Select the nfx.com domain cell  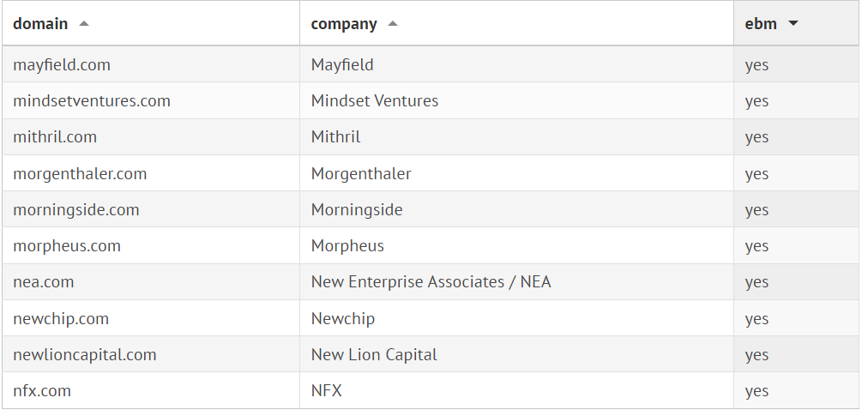pos(42,391)
